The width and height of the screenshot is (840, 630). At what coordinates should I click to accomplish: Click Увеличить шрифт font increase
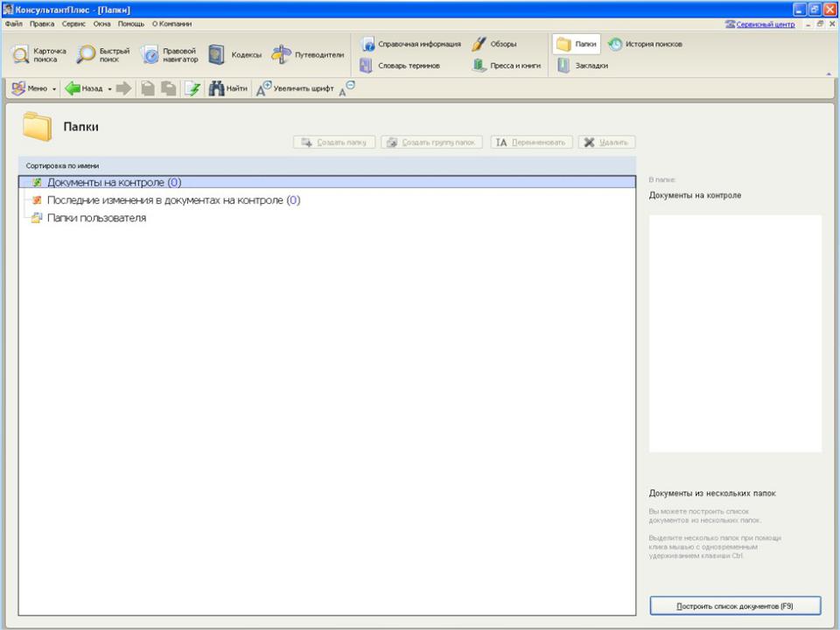(295, 88)
